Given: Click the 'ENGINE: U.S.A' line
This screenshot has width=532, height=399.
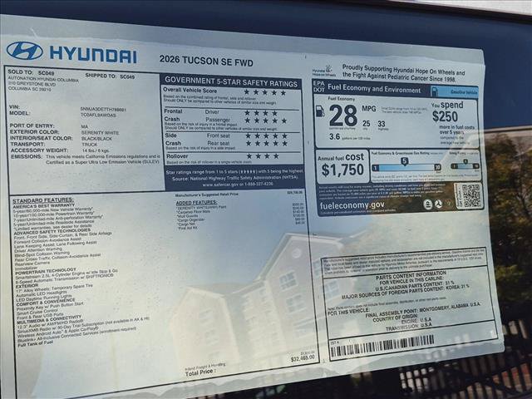Looking at the screenshot, I should pos(416,320).
